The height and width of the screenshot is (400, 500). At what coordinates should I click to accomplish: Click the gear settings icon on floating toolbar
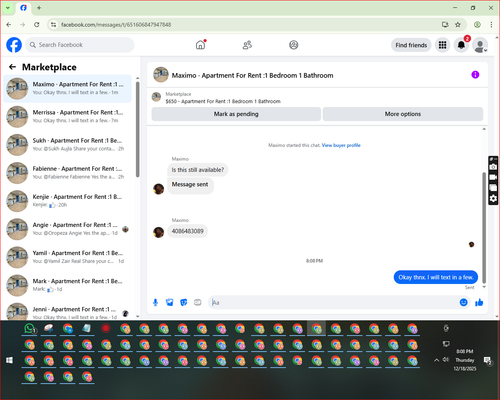click(493, 199)
